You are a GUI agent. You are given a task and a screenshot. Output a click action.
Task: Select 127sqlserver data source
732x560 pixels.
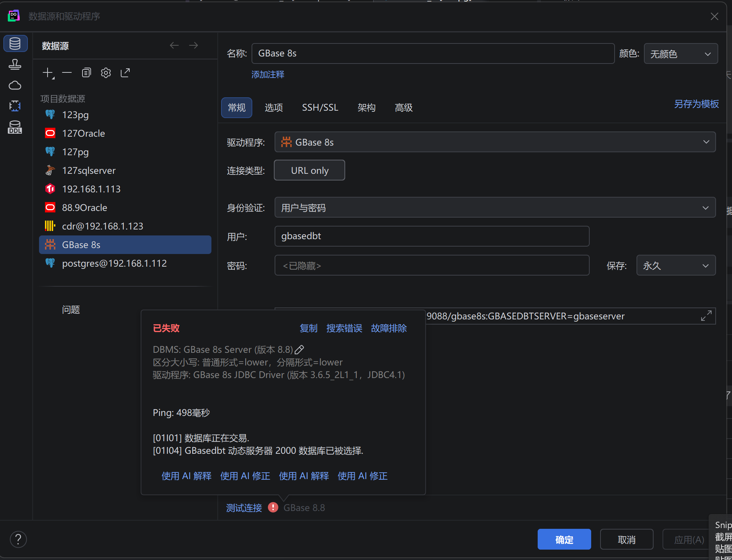point(125,170)
